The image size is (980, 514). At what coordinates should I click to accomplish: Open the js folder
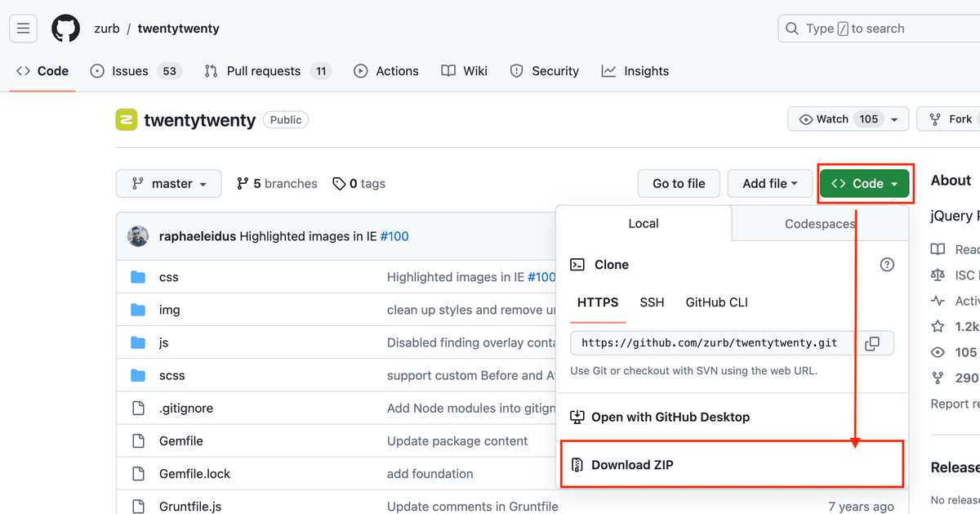tap(163, 342)
